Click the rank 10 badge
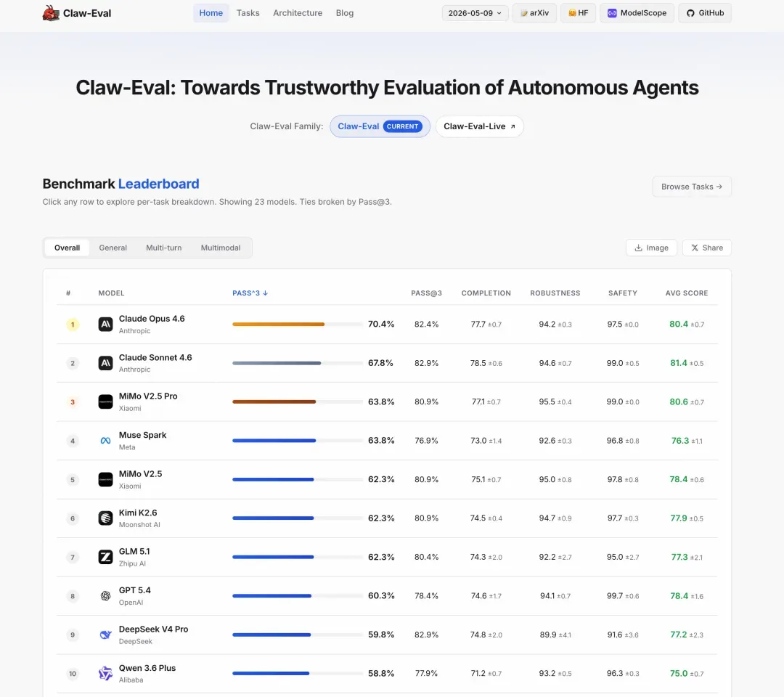This screenshot has height=697, width=784. [x=73, y=674]
